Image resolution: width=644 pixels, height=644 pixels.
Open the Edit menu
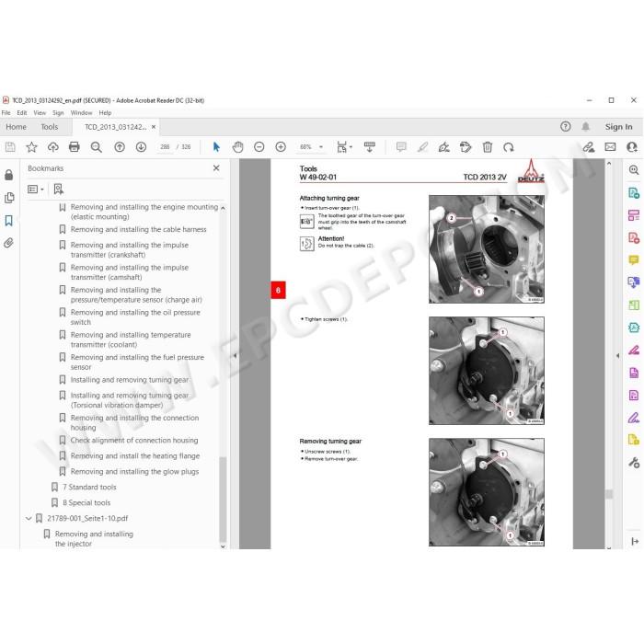(x=22, y=112)
